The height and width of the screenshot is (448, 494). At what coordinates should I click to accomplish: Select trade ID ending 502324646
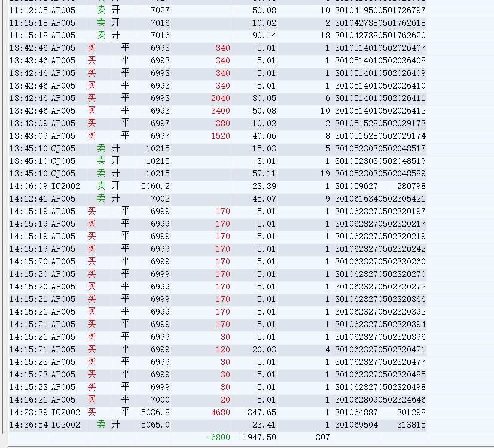pos(402,400)
